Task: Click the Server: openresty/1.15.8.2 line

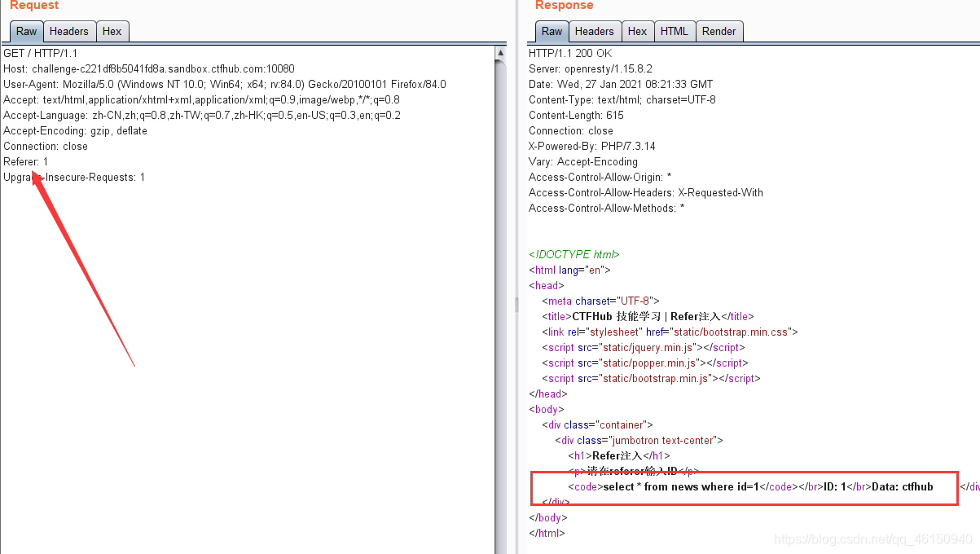Action: tap(591, 69)
